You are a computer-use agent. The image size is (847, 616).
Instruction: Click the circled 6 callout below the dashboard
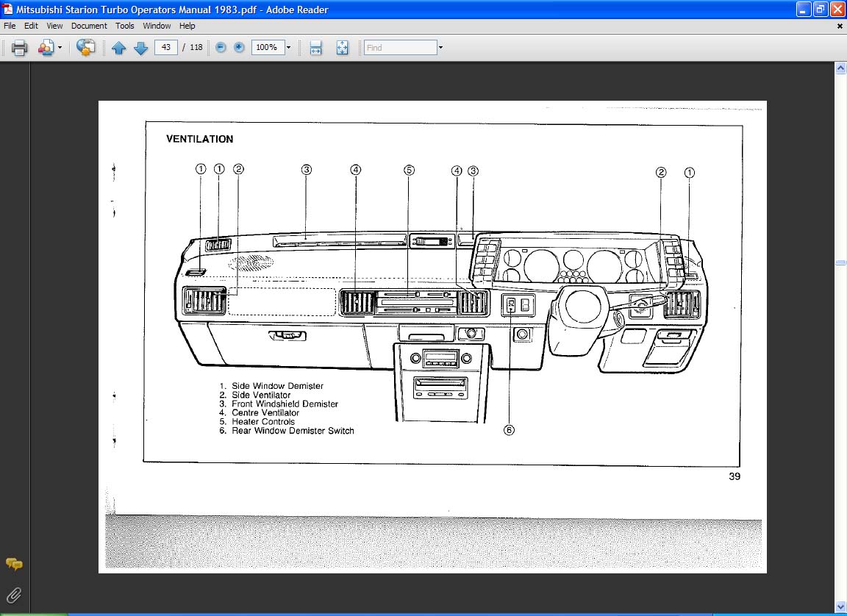click(x=509, y=430)
